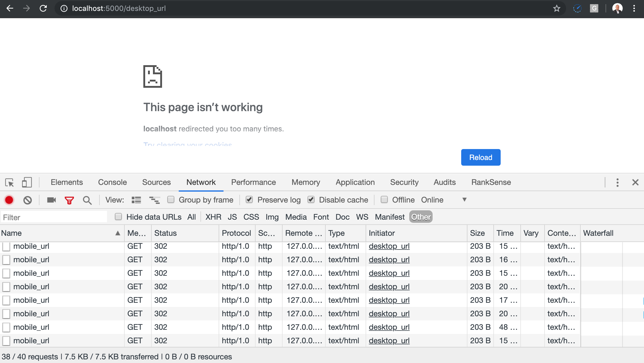Screen dimensions: 644x363
Task: Enable the Offline checkbox
Action: [x=384, y=200]
